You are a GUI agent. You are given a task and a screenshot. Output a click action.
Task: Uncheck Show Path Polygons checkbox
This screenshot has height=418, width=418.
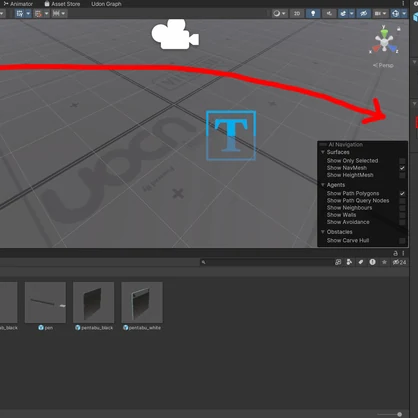point(402,193)
